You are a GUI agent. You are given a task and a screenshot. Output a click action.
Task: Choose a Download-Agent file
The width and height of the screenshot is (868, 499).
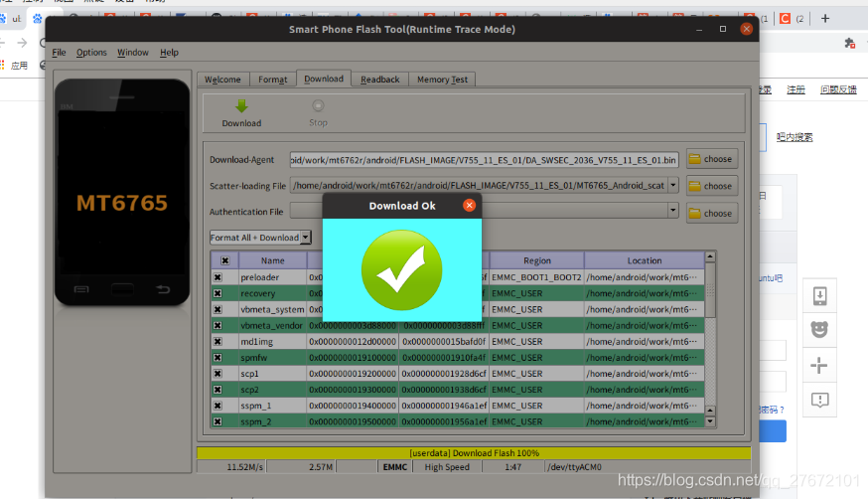[x=712, y=159]
